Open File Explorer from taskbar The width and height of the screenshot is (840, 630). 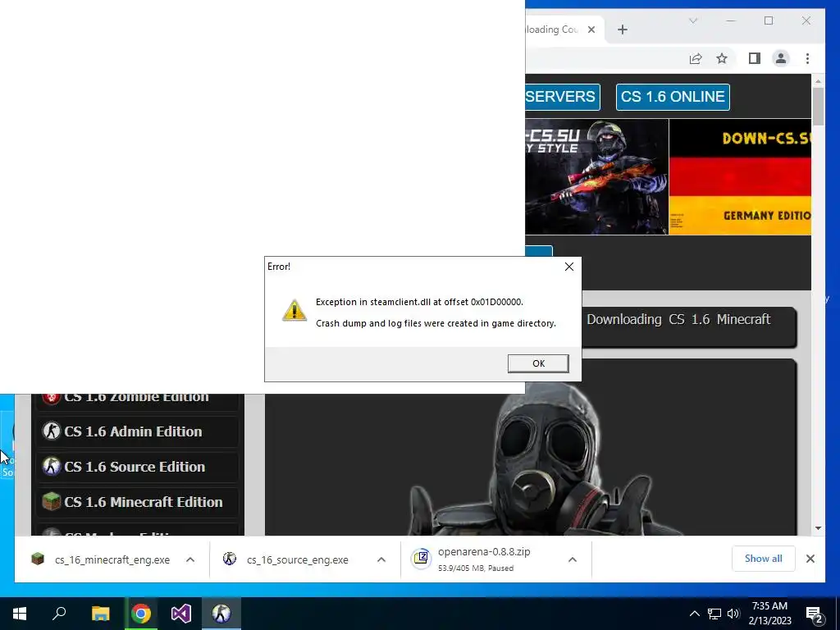100,614
